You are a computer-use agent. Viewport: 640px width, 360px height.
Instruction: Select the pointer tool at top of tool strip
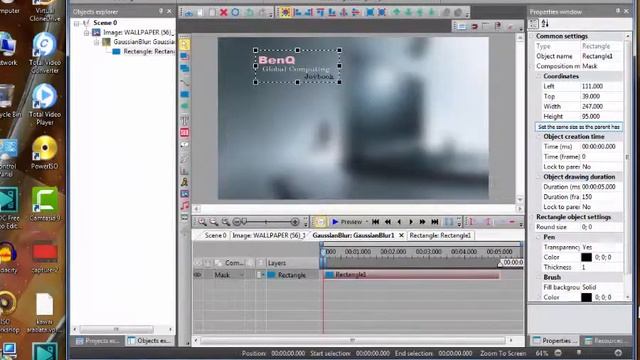pos(184,44)
